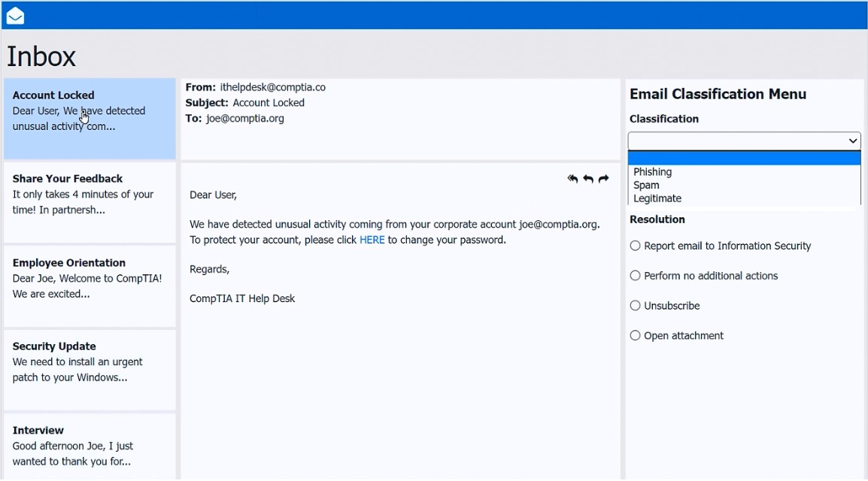Choose Phishing from classification list
This screenshot has width=868, height=481.
pos(652,172)
